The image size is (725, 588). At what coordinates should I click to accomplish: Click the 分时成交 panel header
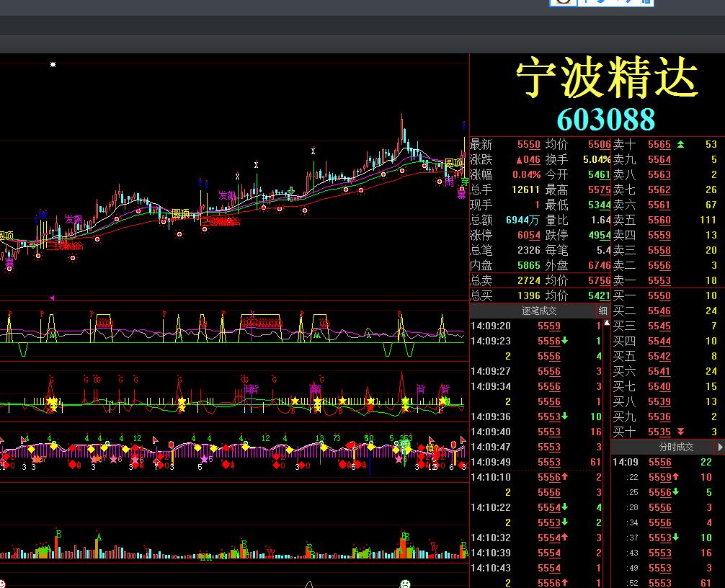pyautogui.click(x=676, y=447)
